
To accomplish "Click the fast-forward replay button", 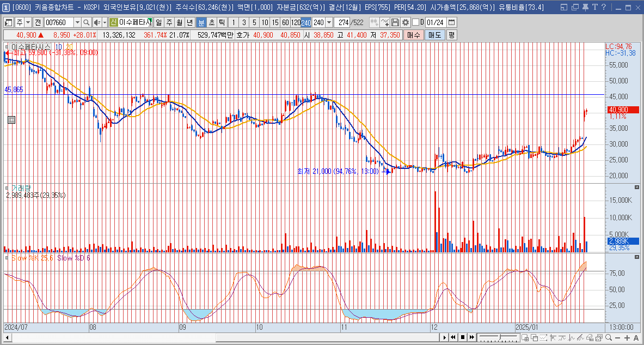I will 473,337.
